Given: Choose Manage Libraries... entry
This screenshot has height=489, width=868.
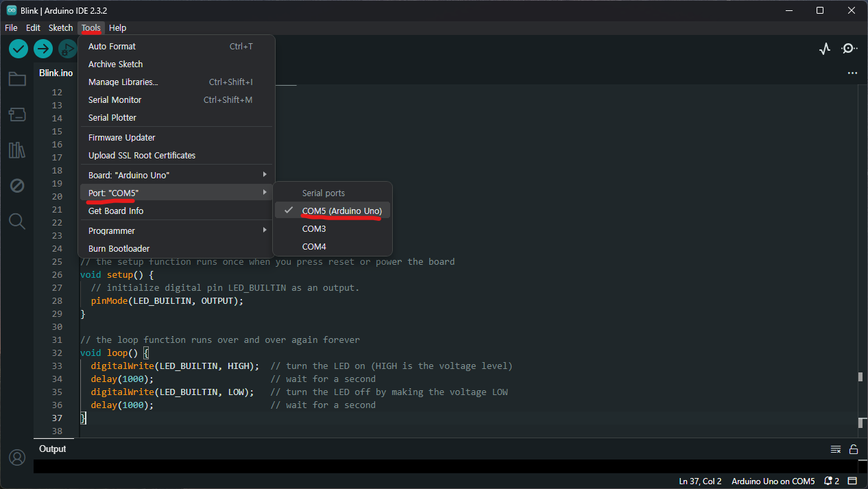Looking at the screenshot, I should coord(176,82).
